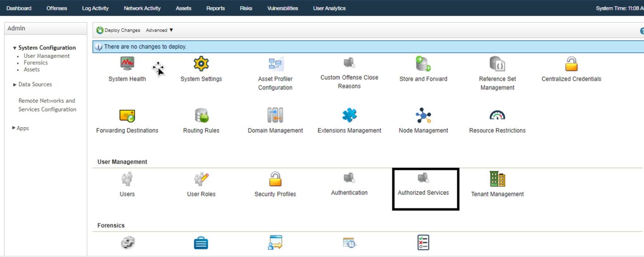Click the Deploy Changes green icon
This screenshot has width=644, height=257.
100,30
